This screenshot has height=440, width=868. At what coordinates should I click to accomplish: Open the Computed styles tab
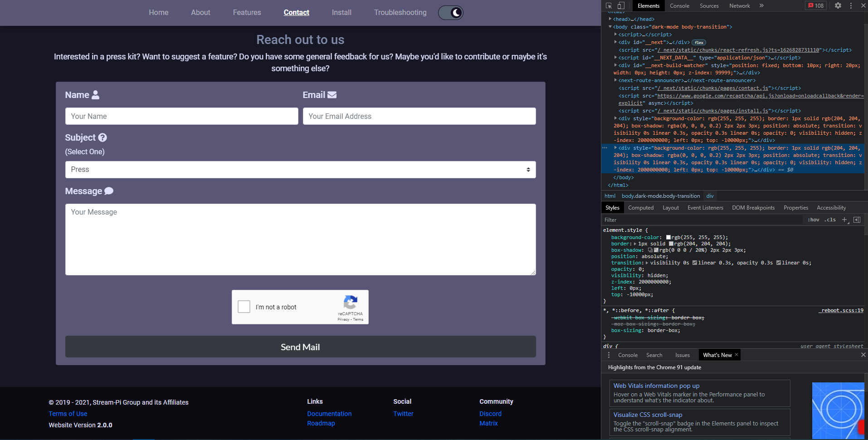[641, 208]
